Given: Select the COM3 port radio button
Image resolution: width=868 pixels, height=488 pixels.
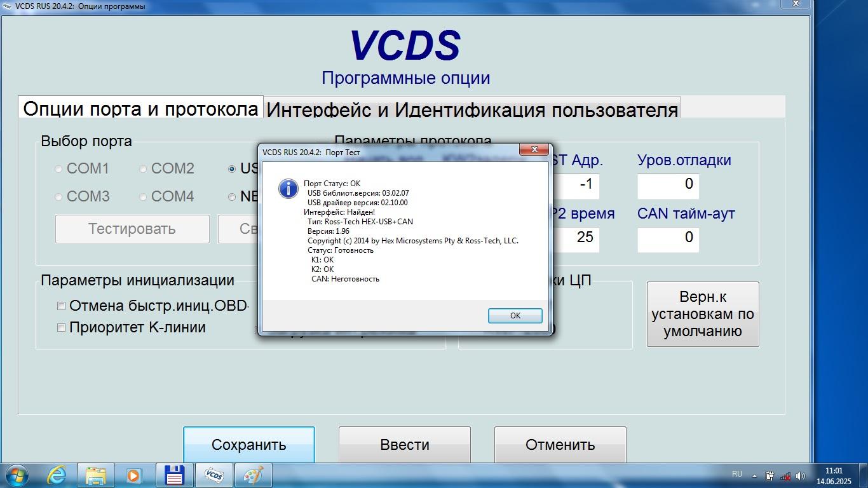Looking at the screenshot, I should point(59,197).
